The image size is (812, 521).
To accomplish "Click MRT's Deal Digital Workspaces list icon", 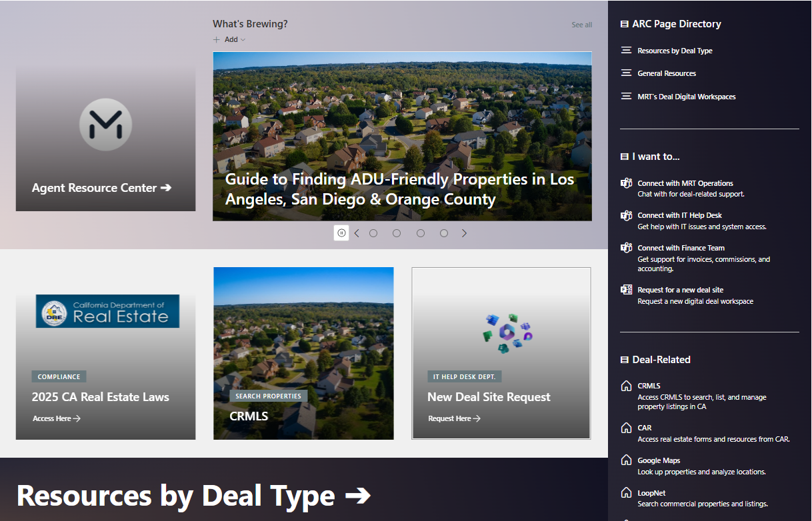I will 626,97.
